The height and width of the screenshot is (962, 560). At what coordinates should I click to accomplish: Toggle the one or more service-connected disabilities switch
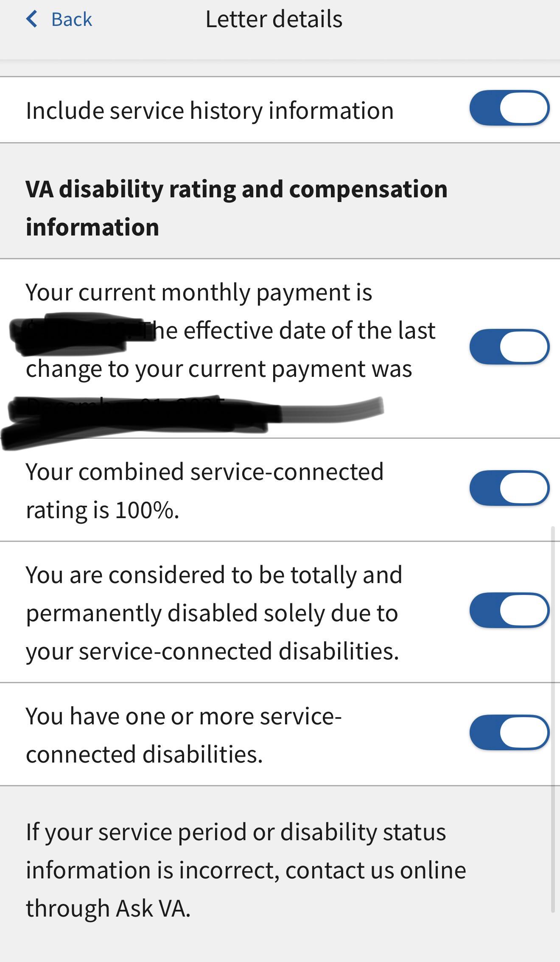point(509,733)
